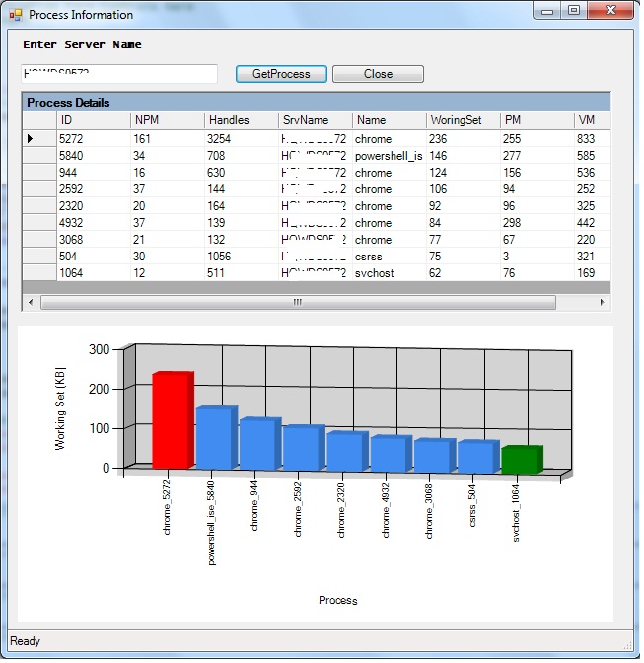Sort grid by Name column header
Screen dimensions: 644x663
coord(388,120)
